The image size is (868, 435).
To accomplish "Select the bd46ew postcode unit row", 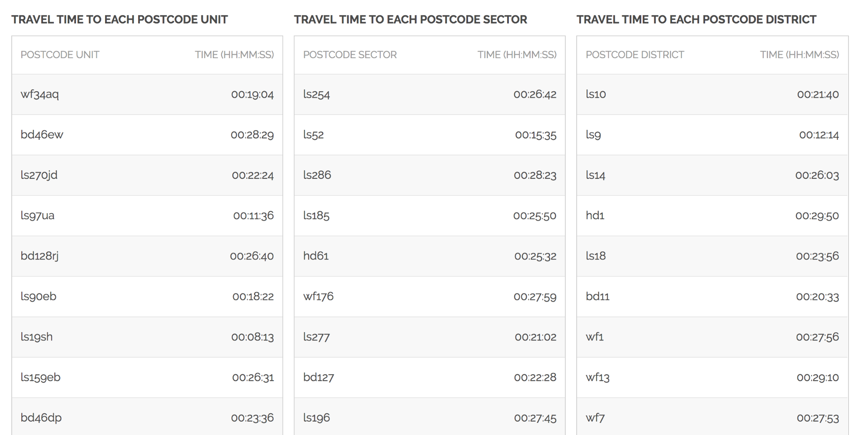I will click(147, 135).
